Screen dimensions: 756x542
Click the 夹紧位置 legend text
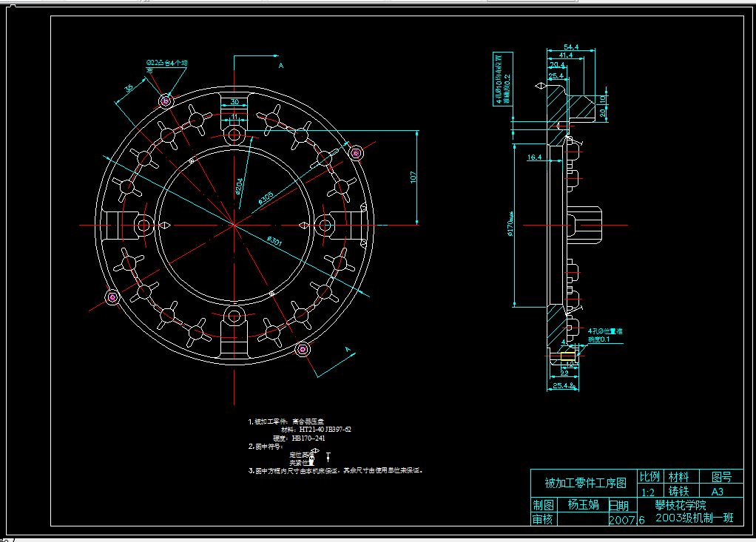coord(301,462)
